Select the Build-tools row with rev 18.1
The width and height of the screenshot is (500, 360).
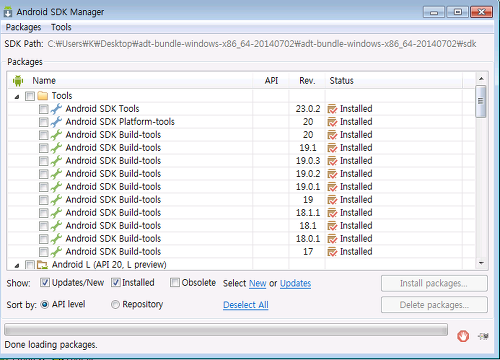(241, 226)
